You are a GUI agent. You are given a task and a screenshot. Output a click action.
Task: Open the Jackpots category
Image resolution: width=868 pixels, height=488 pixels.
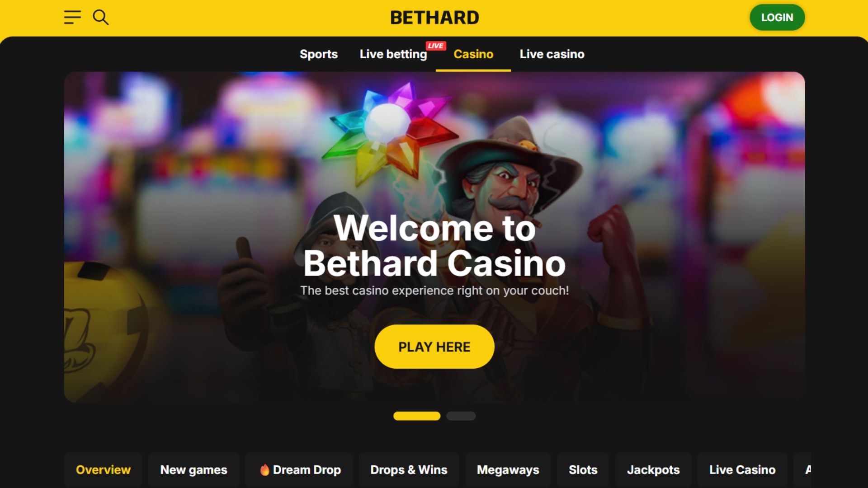click(653, 470)
